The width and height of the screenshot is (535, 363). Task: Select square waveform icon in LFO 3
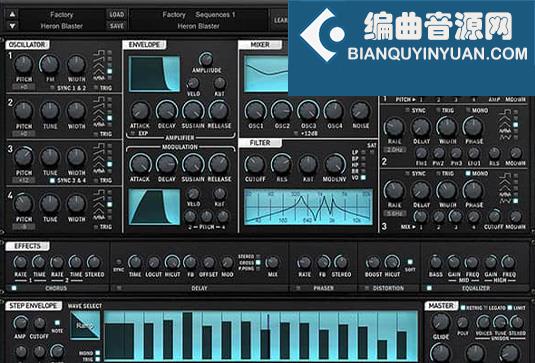point(504,176)
